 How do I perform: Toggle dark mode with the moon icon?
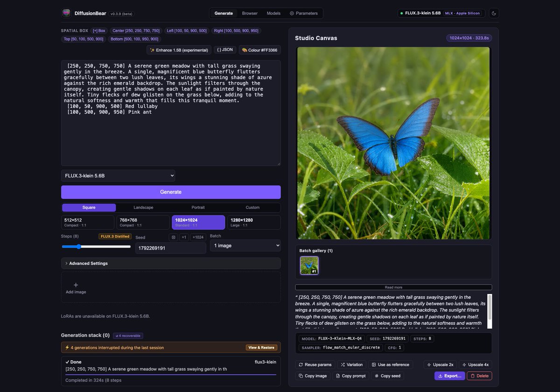coord(494,13)
